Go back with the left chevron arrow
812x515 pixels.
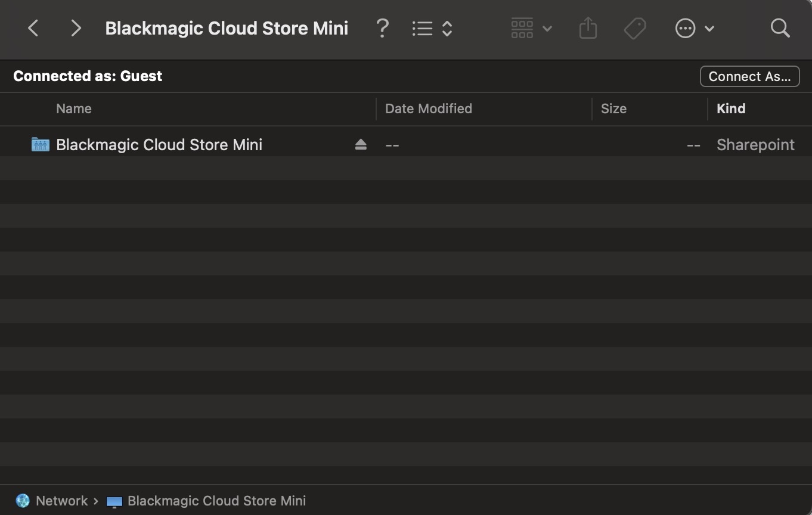[33, 28]
